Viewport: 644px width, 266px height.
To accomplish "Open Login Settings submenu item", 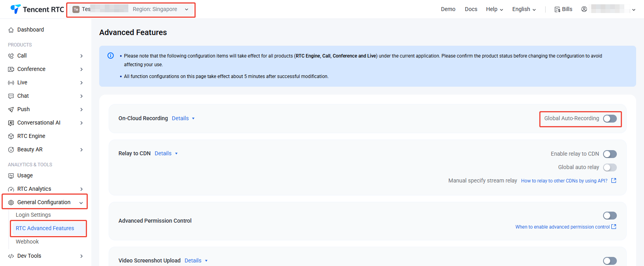I will click(x=33, y=215).
